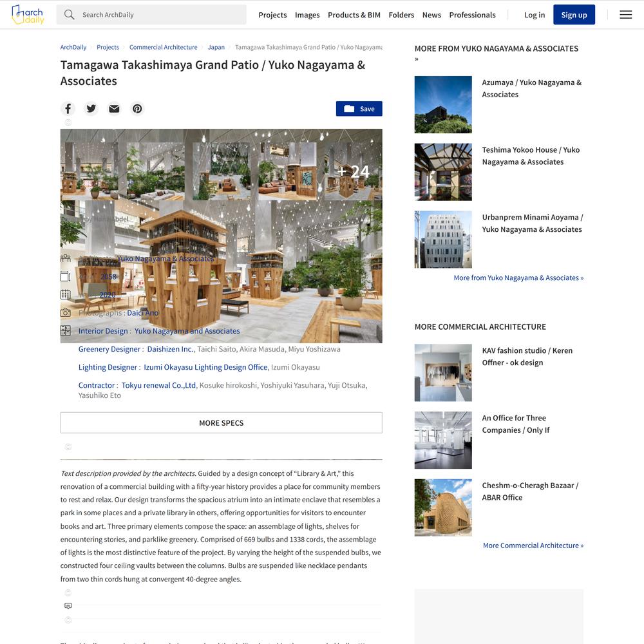The width and height of the screenshot is (644, 644).
Task: Go to Japan breadcrumb
Action: click(216, 47)
